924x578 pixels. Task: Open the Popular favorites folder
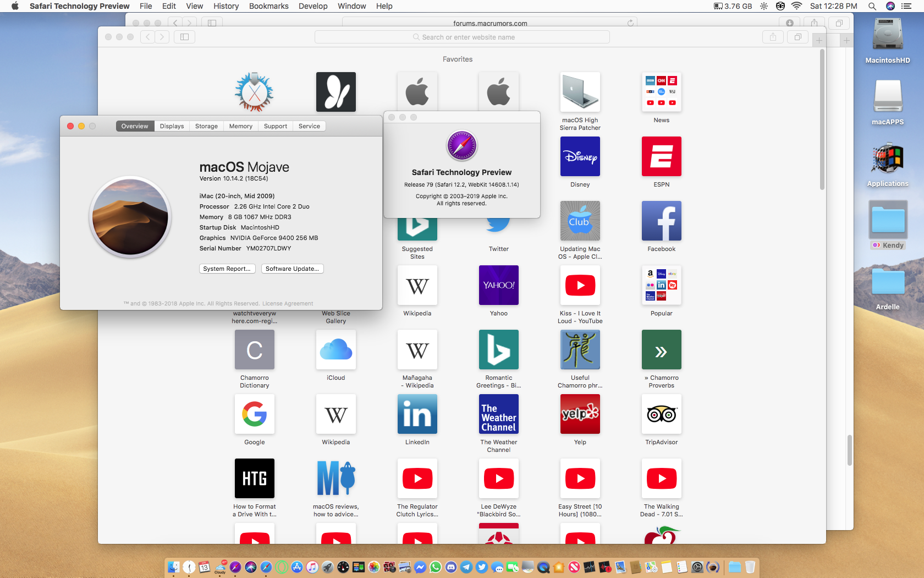point(661,285)
